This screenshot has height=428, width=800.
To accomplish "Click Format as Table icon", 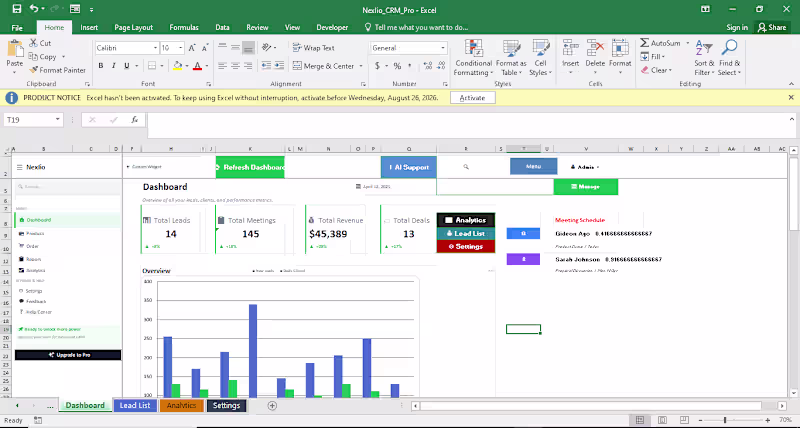I will click(x=511, y=48).
